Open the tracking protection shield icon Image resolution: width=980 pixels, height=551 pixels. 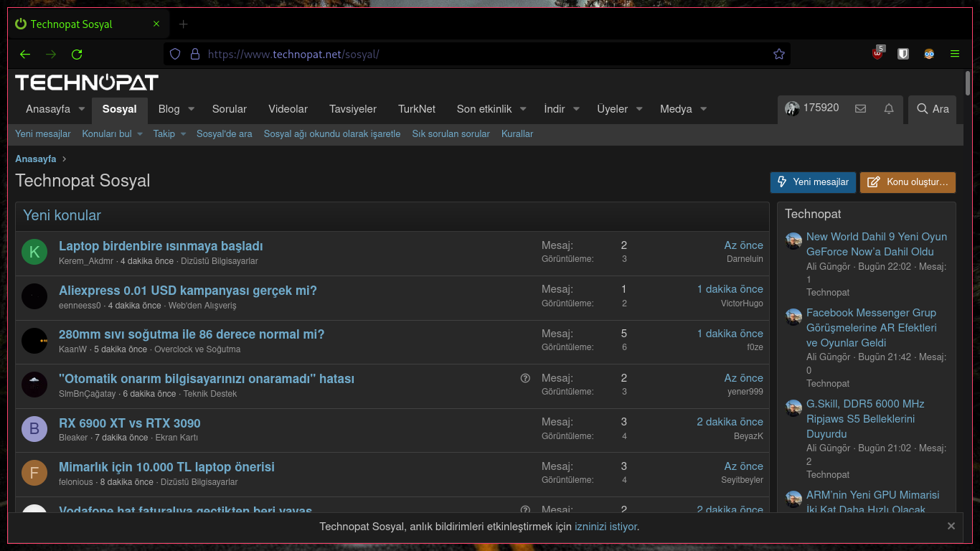coord(174,54)
